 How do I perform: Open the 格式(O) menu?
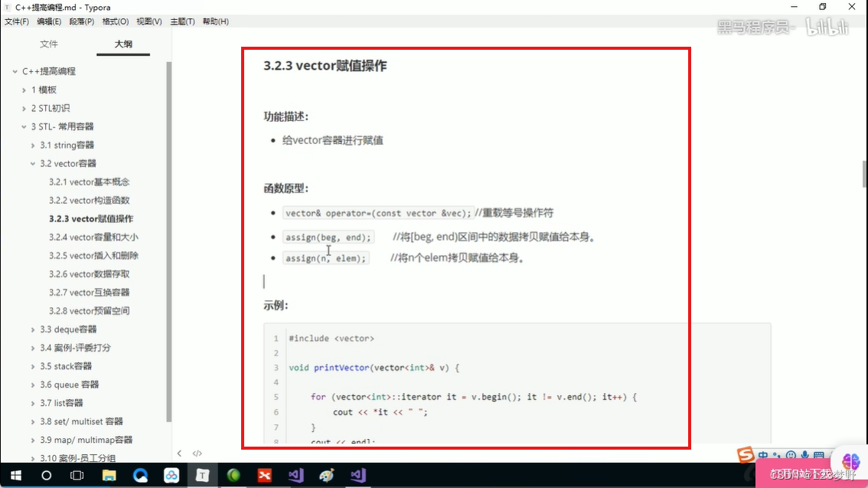[x=116, y=21]
